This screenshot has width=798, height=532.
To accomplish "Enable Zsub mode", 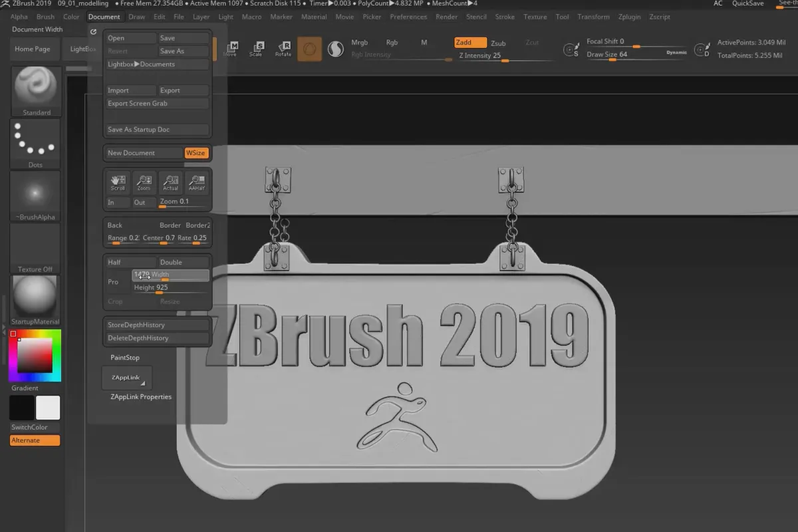I will (499, 43).
